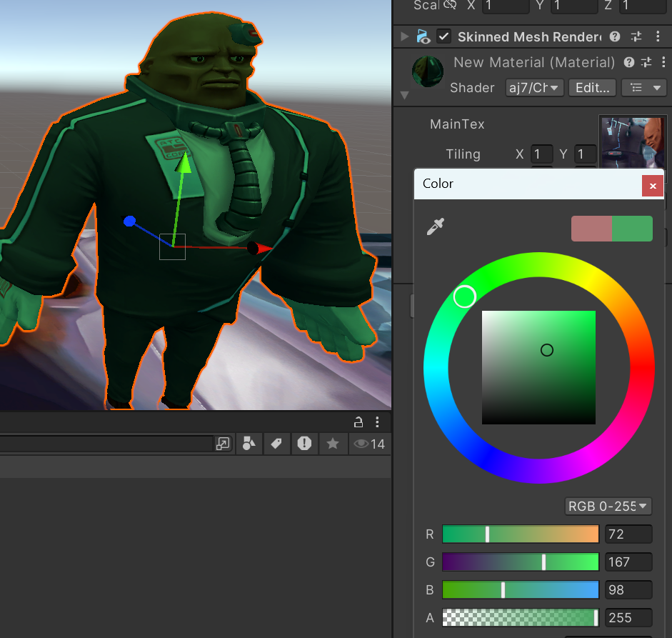Image resolution: width=672 pixels, height=638 pixels.
Task: Open the RGB 0-255 mode dropdown
Action: pos(608,507)
